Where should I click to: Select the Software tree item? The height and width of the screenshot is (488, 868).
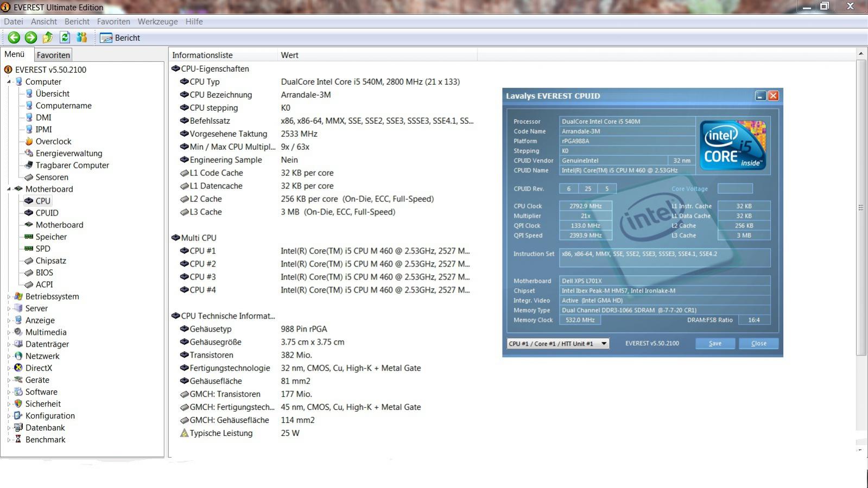[x=41, y=392]
